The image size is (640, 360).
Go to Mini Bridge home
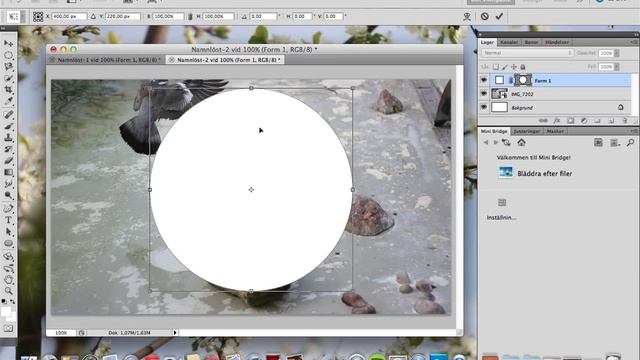(521, 142)
